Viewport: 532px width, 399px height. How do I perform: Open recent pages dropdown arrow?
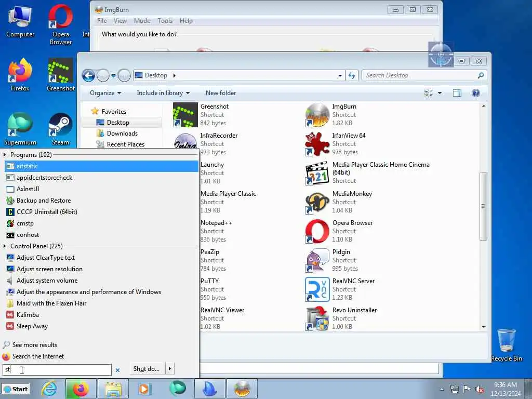point(113,75)
